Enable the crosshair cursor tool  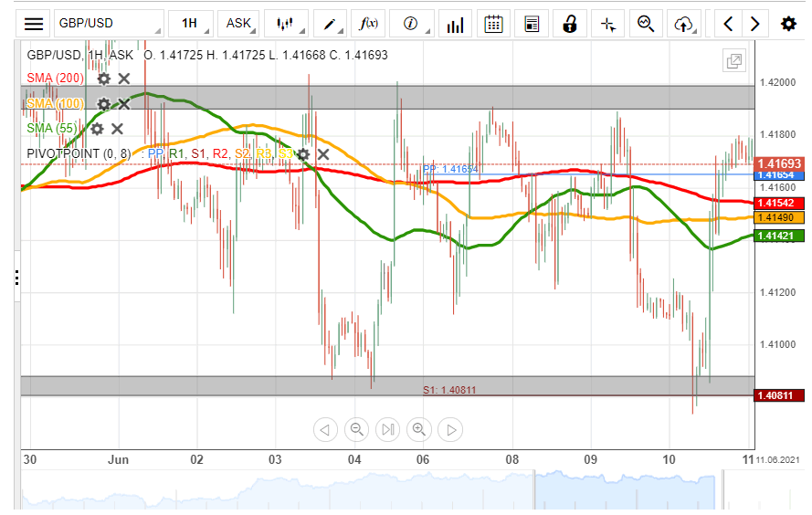point(607,24)
